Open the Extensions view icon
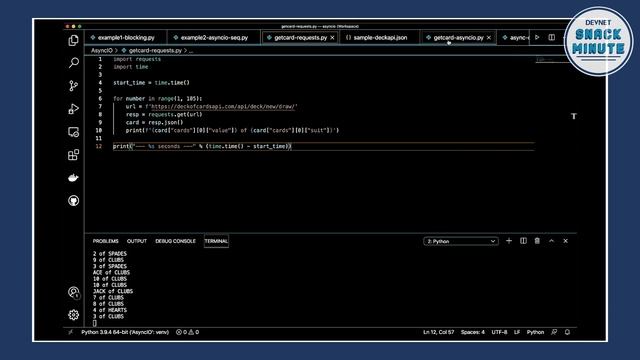640x360 pixels. [x=73, y=155]
